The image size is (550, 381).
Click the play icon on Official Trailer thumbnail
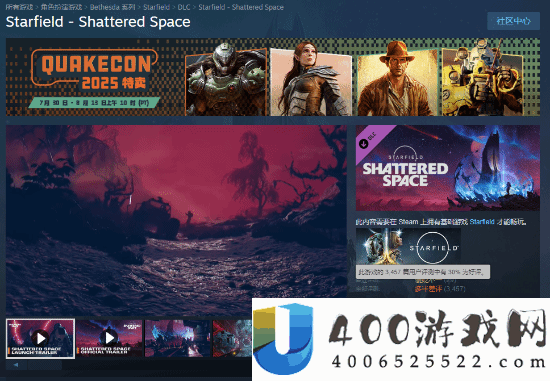tap(109, 338)
